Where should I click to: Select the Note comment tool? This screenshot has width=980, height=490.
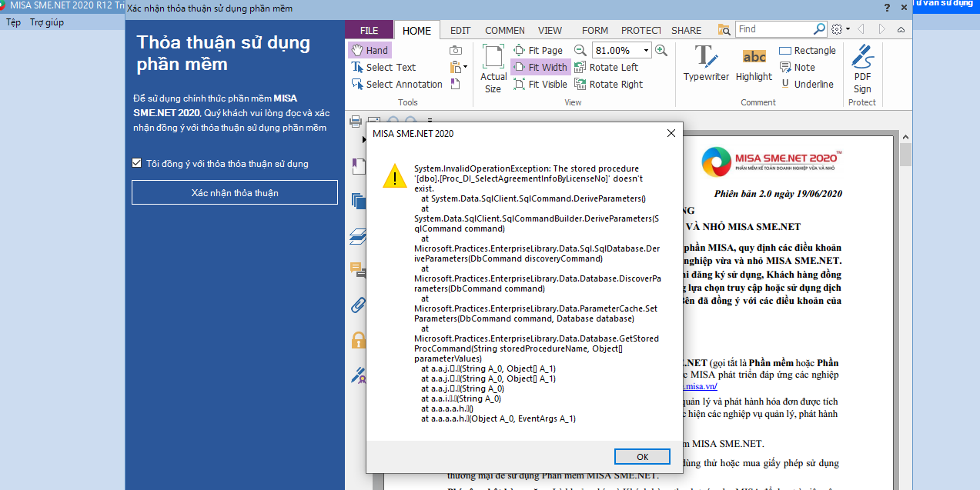point(797,67)
